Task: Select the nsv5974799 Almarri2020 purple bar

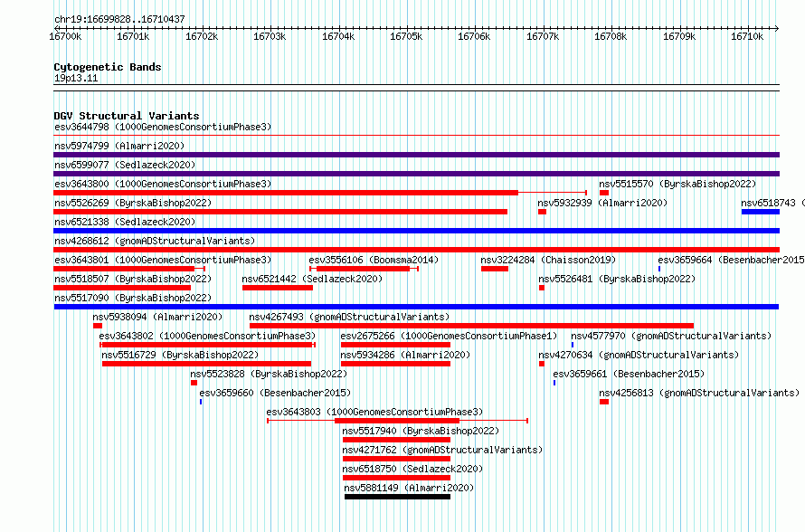Action: [x=416, y=155]
